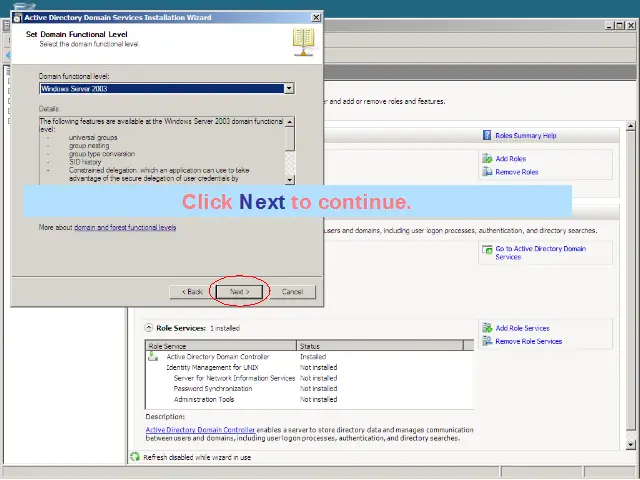
Task: Click the Status column header
Action: pos(380,346)
